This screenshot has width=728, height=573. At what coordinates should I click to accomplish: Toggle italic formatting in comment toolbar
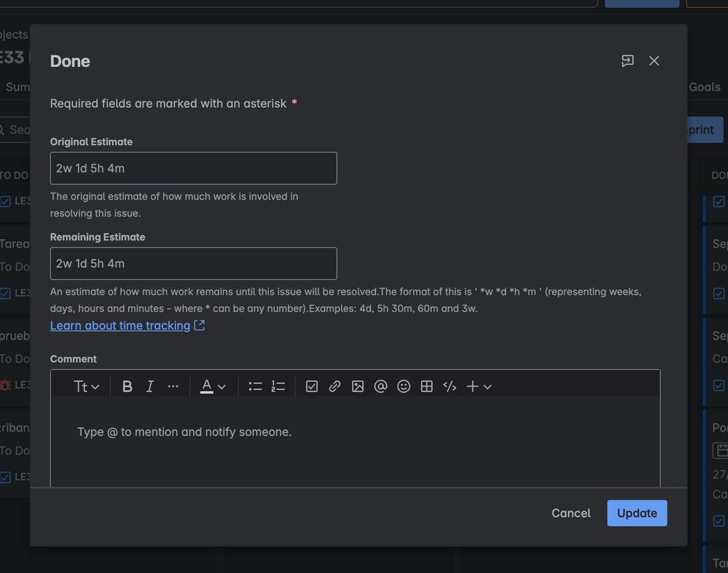pos(149,386)
